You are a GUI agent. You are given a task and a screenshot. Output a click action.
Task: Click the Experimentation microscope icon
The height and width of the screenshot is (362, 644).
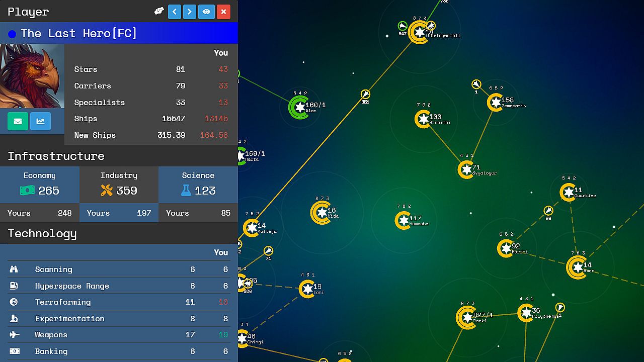pos(14,318)
